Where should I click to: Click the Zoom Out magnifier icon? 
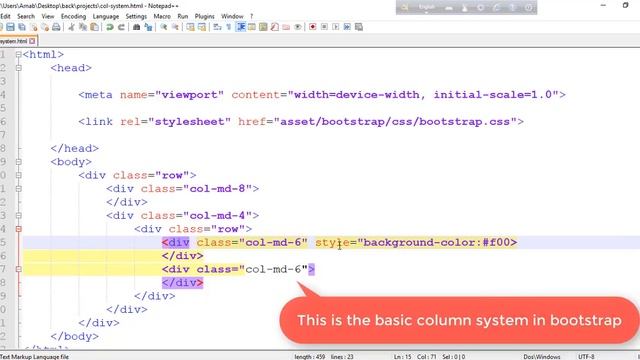coord(175,27)
